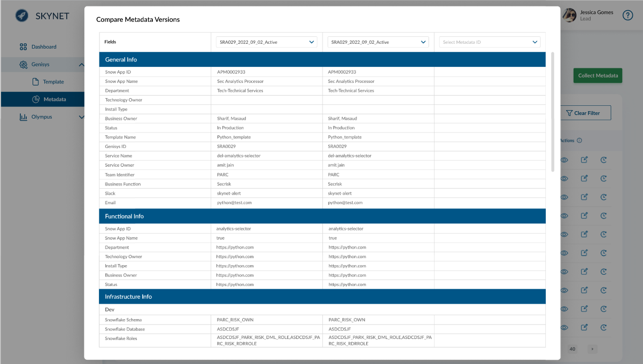Click the Team Identifier field label
The image size is (643, 364).
pyautogui.click(x=120, y=174)
